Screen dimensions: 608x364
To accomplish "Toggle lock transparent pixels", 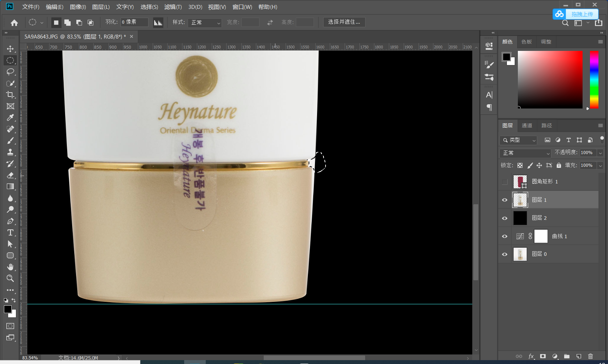I will coord(520,165).
